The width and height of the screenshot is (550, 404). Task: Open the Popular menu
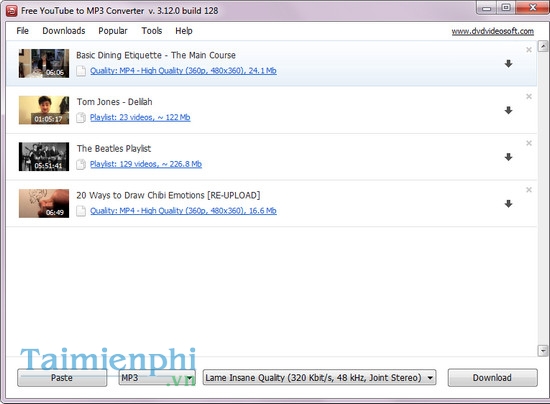(113, 31)
